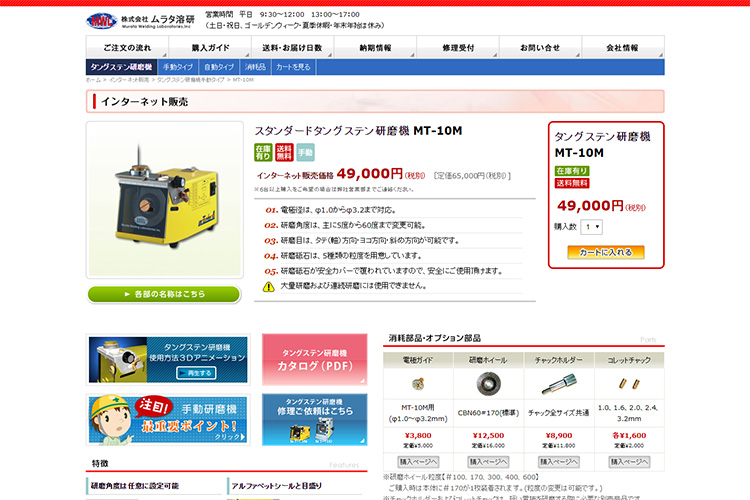Click チャックホルダー column header
The width and height of the screenshot is (750, 500).
coord(559,360)
